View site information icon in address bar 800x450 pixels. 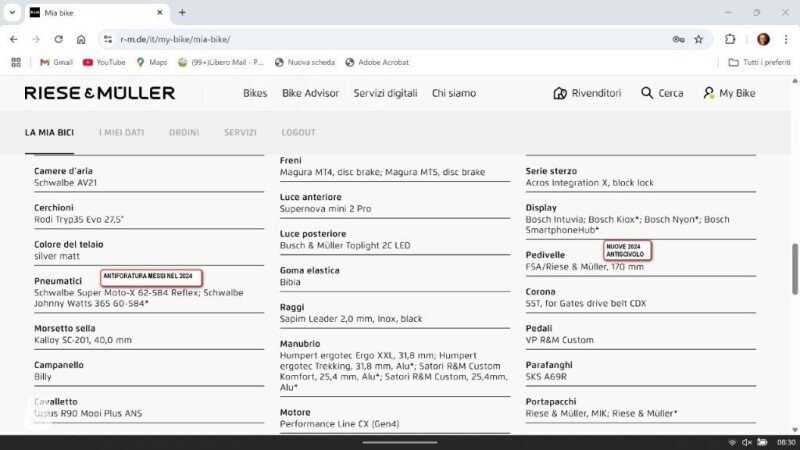(x=108, y=39)
